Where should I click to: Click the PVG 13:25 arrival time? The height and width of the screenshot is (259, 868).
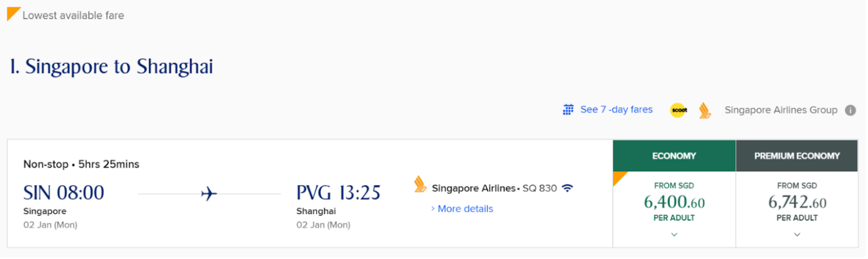point(338,193)
